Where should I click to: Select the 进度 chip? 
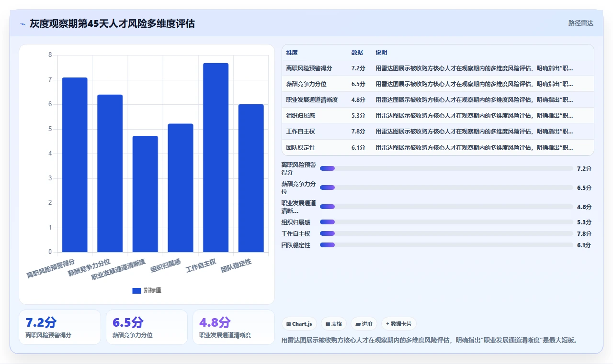(364, 324)
